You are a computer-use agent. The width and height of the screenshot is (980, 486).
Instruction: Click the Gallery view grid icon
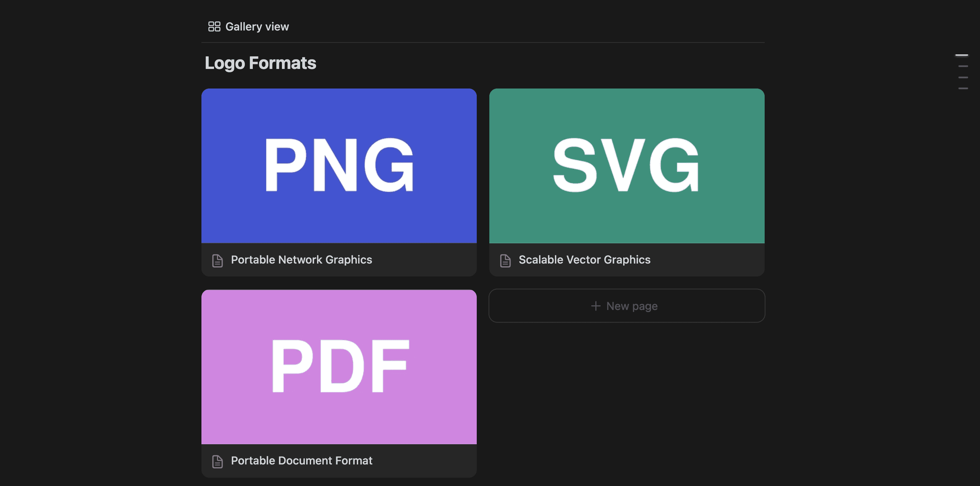pyautogui.click(x=214, y=27)
